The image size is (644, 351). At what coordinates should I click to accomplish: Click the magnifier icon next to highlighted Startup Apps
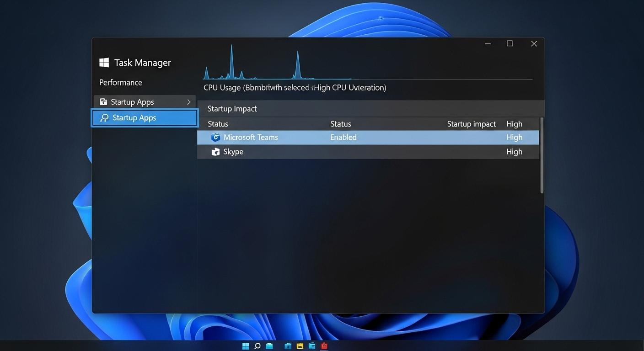pyautogui.click(x=104, y=117)
